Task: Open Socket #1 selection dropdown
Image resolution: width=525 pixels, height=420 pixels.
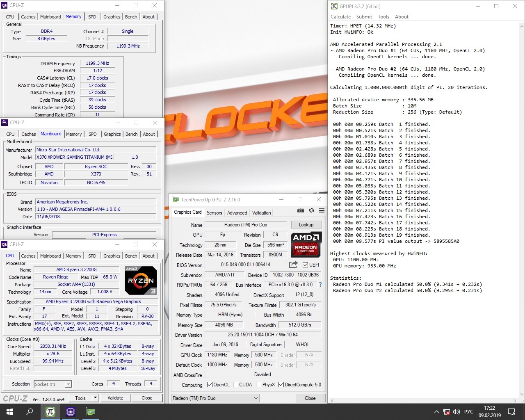Action: pos(53,384)
